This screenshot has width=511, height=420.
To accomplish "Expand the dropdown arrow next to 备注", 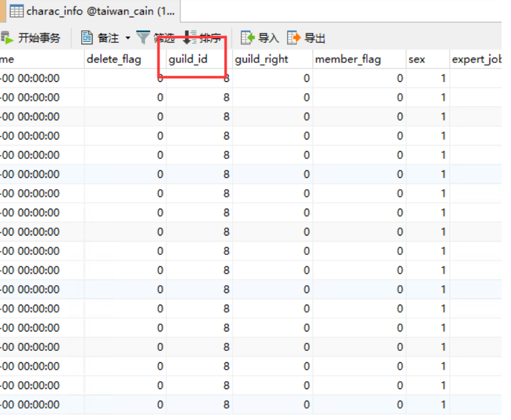I will tap(127, 38).
